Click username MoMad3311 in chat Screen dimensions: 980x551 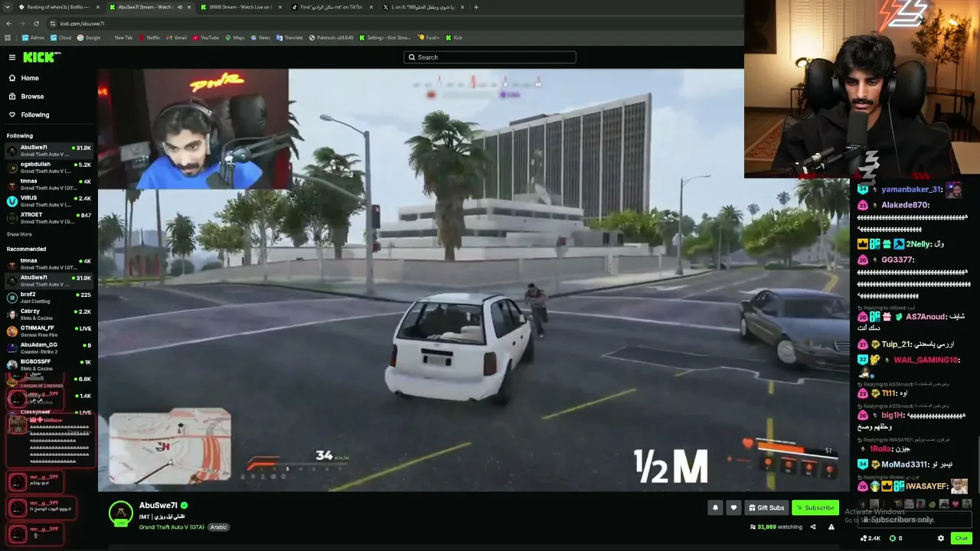coord(904,465)
